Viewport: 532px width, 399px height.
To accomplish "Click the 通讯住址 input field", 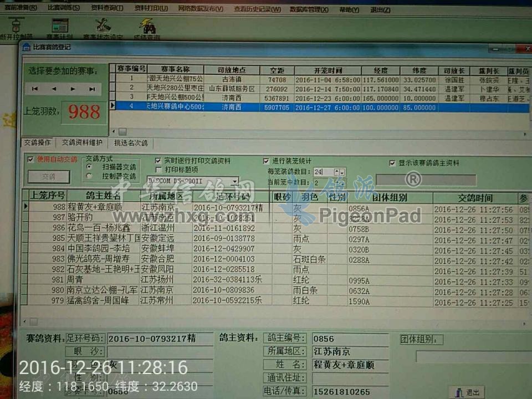I will (350, 377).
